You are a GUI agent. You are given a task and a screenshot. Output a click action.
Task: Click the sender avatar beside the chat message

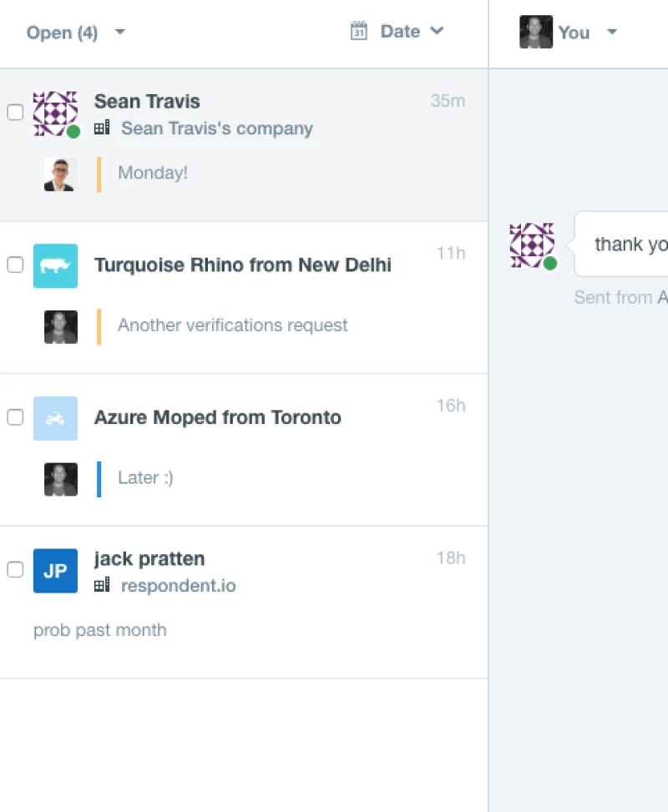pos(533,245)
